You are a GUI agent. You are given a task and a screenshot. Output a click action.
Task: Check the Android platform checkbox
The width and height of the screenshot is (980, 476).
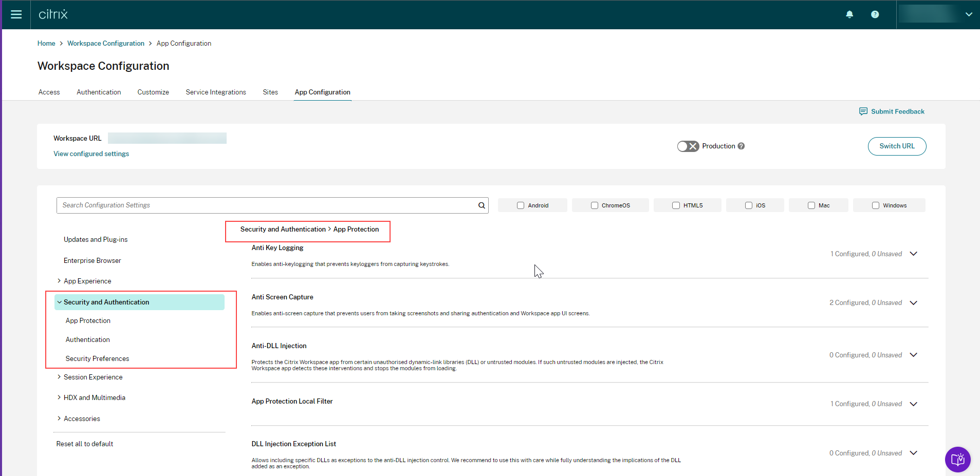click(521, 205)
